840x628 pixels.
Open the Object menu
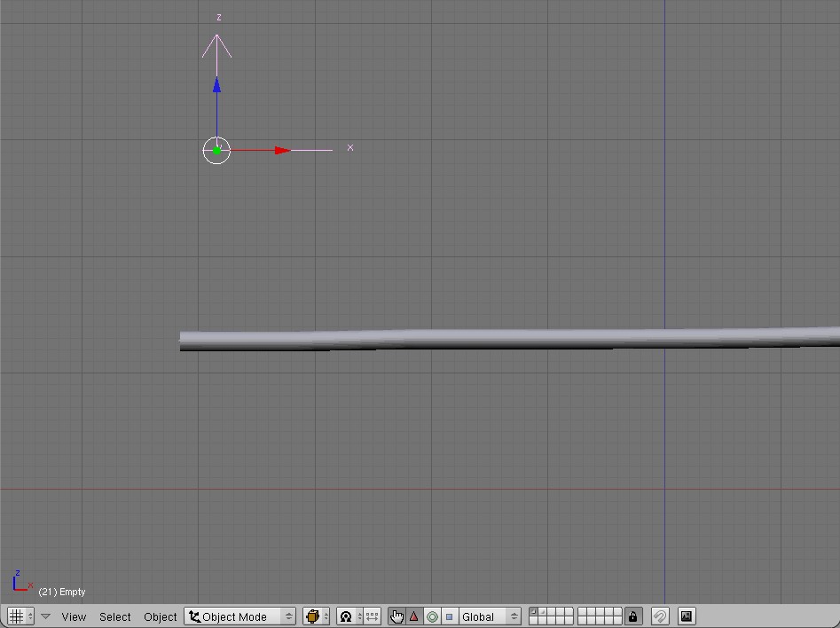(160, 616)
